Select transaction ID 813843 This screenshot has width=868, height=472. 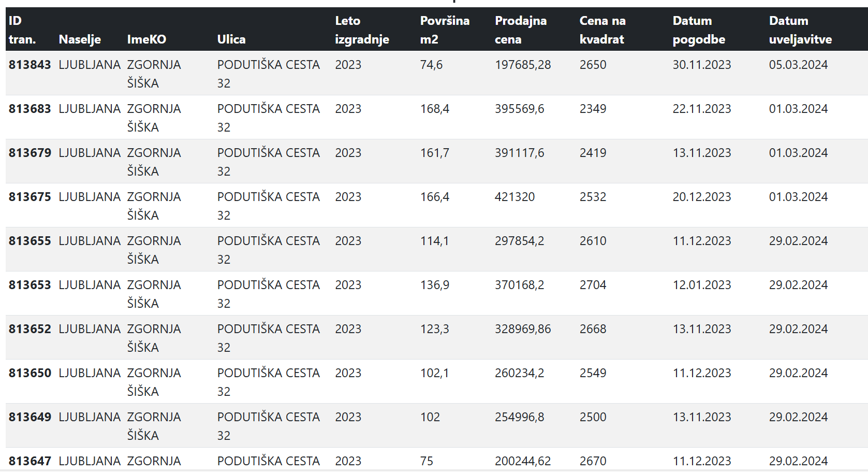point(30,65)
